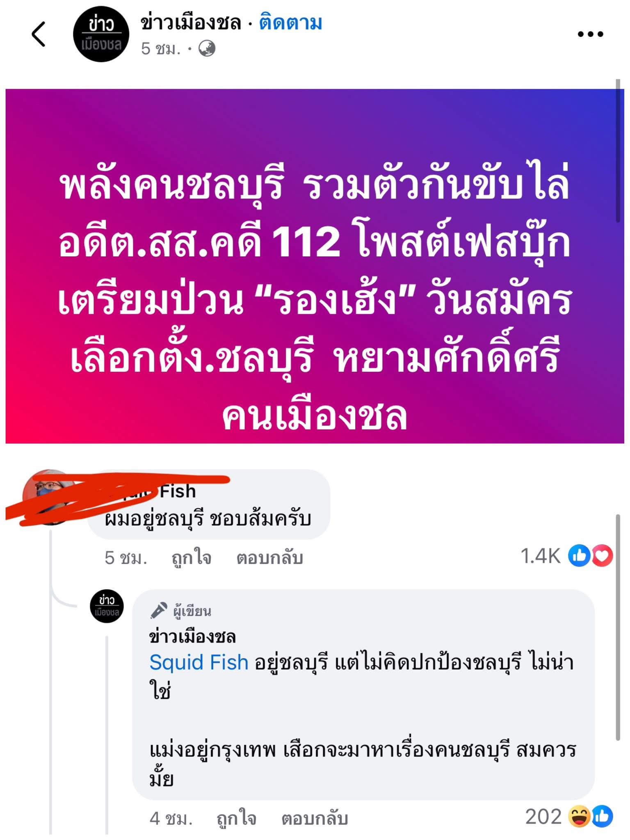This screenshot has width=630, height=840.
Task: Open the purple gradient post image
Action: pyautogui.click(x=315, y=266)
